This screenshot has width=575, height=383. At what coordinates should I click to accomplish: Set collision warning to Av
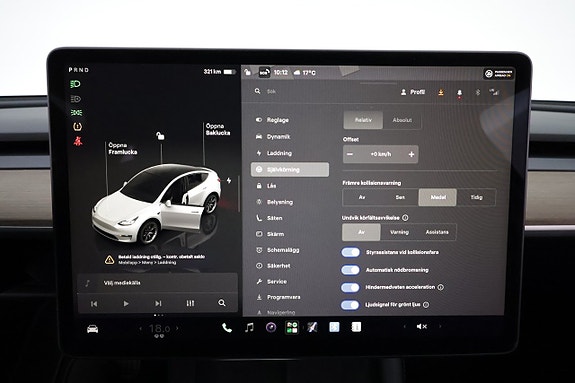pyautogui.click(x=362, y=197)
